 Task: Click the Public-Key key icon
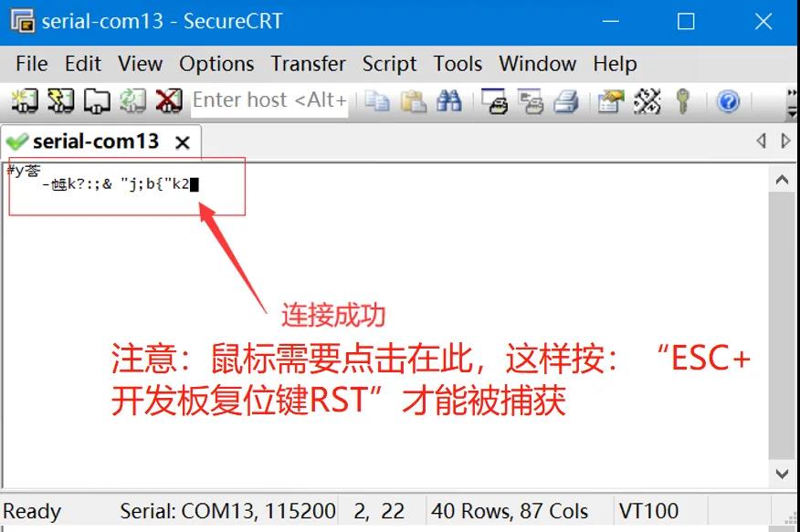coord(683,101)
